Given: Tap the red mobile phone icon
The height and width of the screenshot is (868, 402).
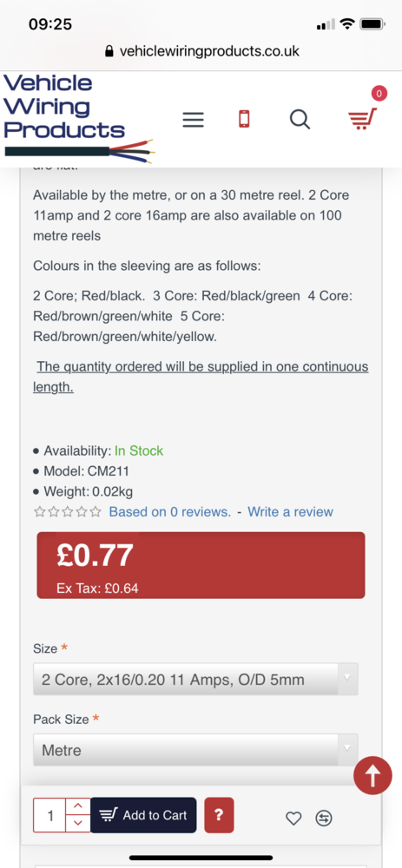Looking at the screenshot, I should (244, 119).
